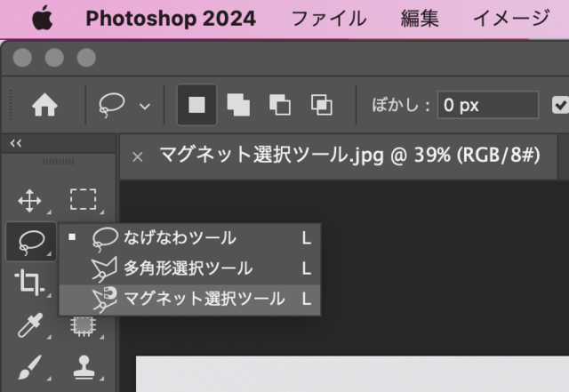Open the イメージ menu
The height and width of the screenshot is (392, 569).
coord(511,19)
